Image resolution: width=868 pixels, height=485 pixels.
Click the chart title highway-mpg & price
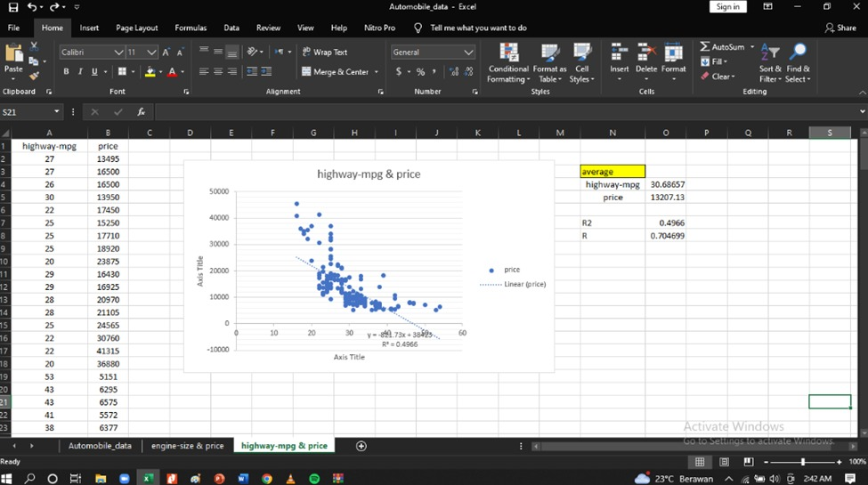click(x=369, y=174)
